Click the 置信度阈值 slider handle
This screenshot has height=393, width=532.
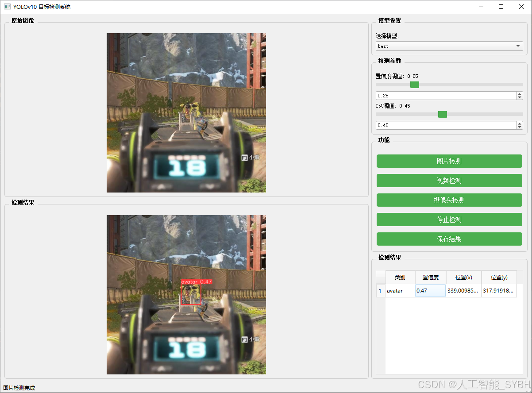pos(415,85)
